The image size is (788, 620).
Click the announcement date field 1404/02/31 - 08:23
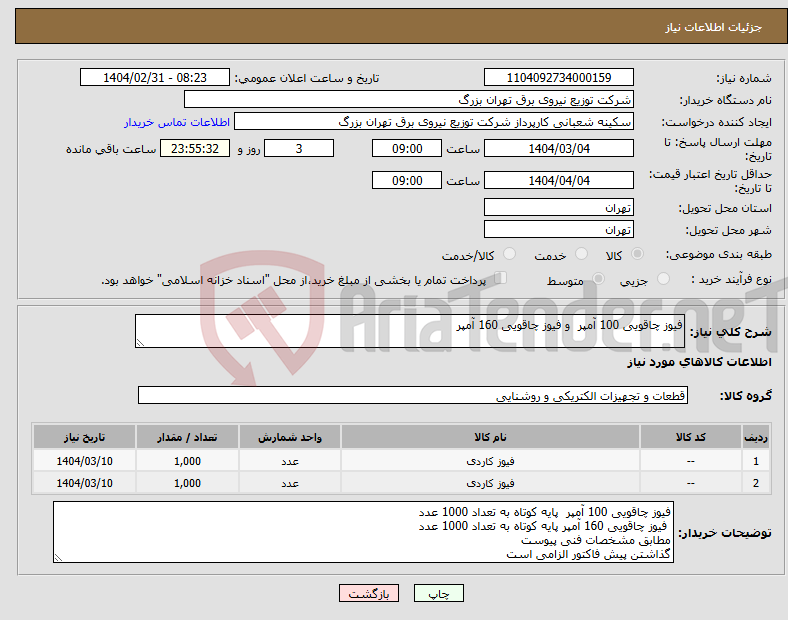(x=155, y=77)
